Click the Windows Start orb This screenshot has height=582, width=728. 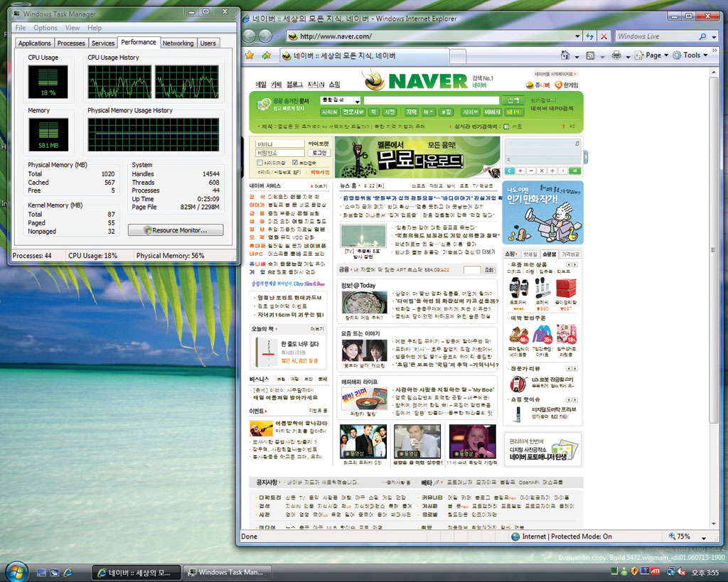(x=16, y=571)
